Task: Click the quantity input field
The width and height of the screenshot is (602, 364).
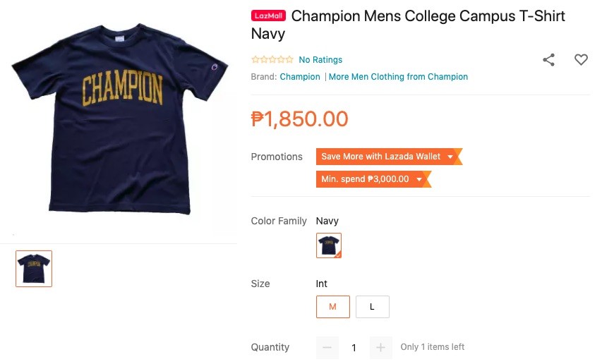Action: 354,348
